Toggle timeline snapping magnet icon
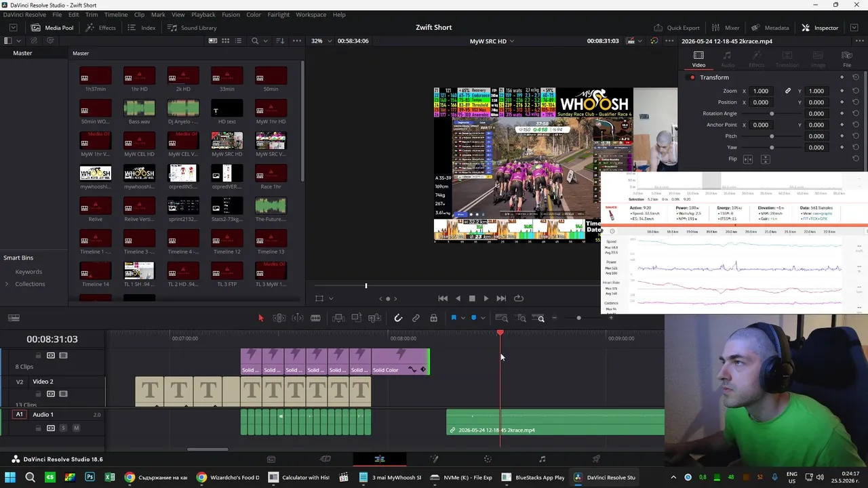868x488 pixels. coord(398,318)
